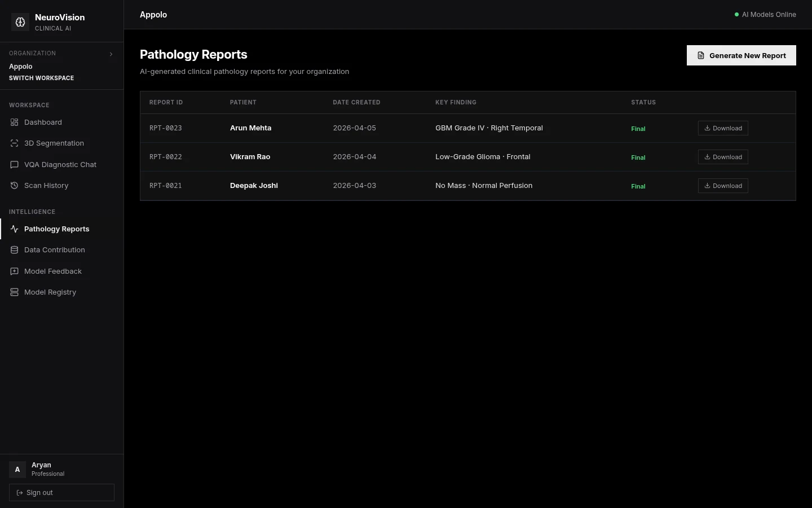The width and height of the screenshot is (812, 508).
Task: Select patient Deepak Joshi
Action: 254,186
